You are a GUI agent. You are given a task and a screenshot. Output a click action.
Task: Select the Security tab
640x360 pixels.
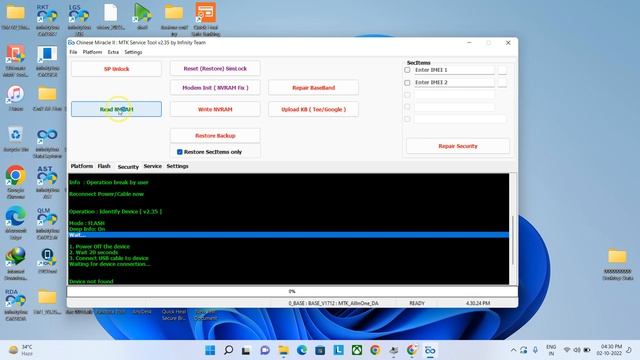click(x=128, y=167)
